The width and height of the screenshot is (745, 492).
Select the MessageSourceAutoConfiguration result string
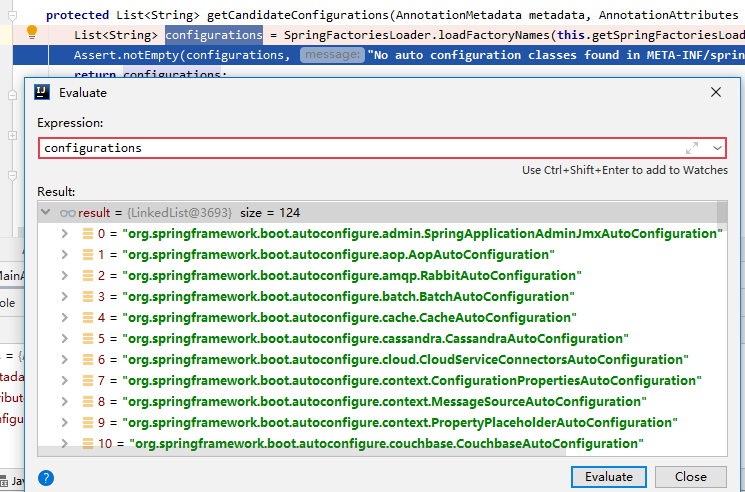coord(384,401)
